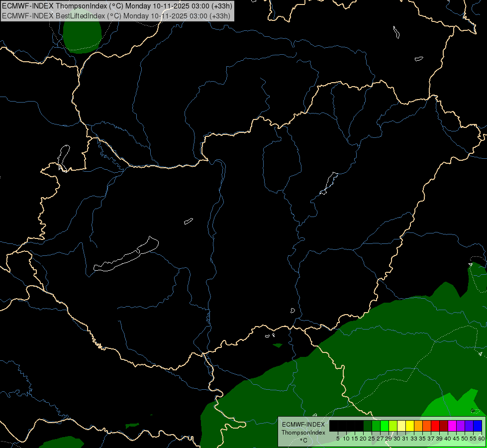Screen dimensions: 487x448
Task: Click the legend tick value '31'
Action: click(405, 439)
